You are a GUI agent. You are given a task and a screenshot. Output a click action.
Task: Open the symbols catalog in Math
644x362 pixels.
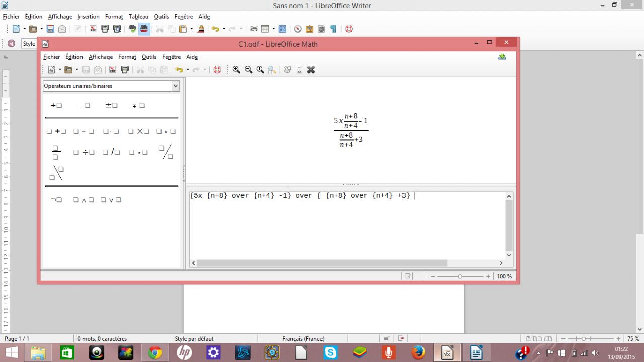[311, 70]
